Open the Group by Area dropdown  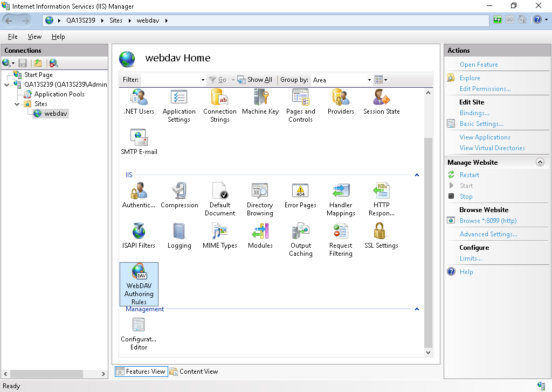coord(369,80)
